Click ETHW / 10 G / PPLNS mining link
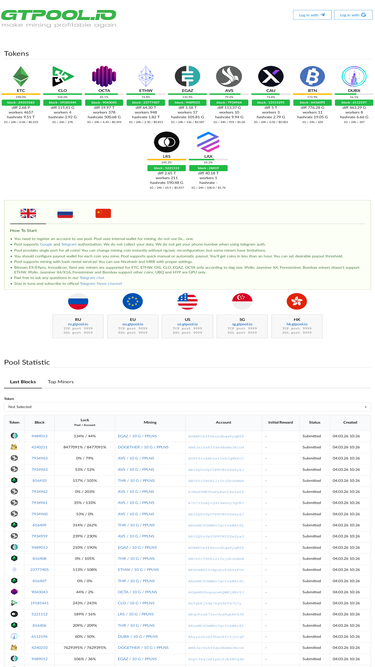The height and width of the screenshot is (667, 375). tap(138, 570)
